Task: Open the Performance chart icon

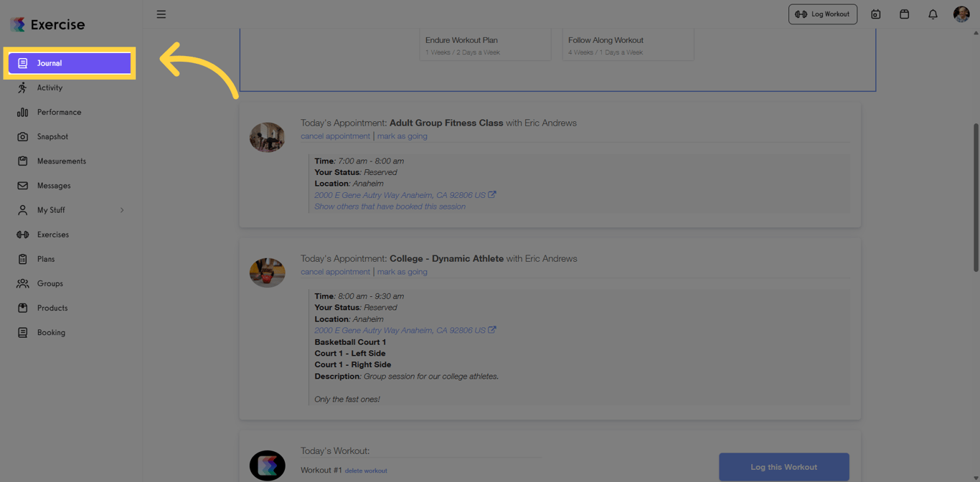Action: click(24, 112)
